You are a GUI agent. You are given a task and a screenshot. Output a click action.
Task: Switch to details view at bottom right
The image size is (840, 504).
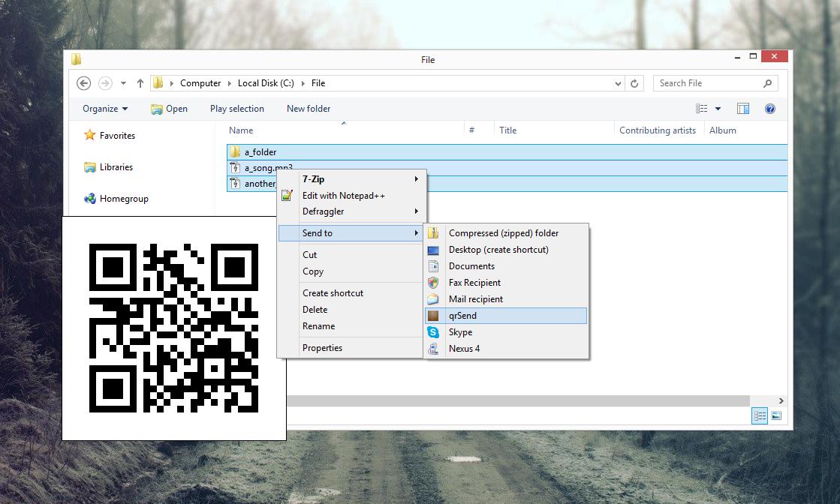click(x=760, y=415)
